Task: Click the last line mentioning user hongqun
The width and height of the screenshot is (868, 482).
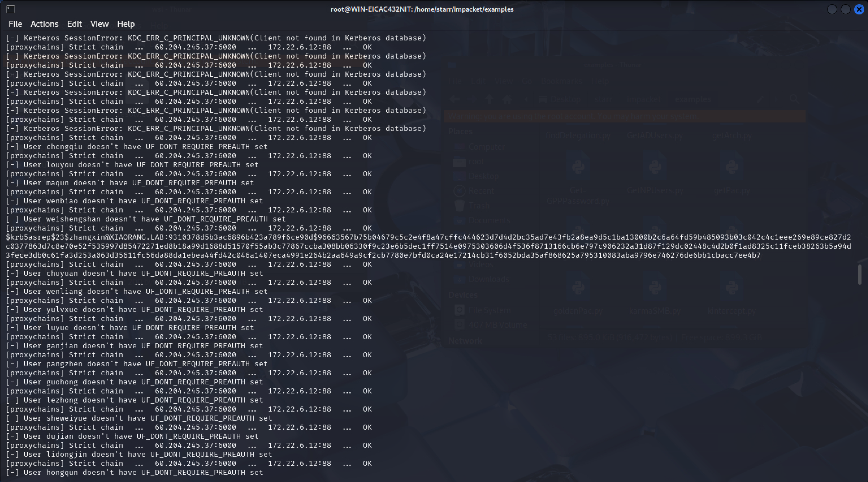Action: pos(135,473)
